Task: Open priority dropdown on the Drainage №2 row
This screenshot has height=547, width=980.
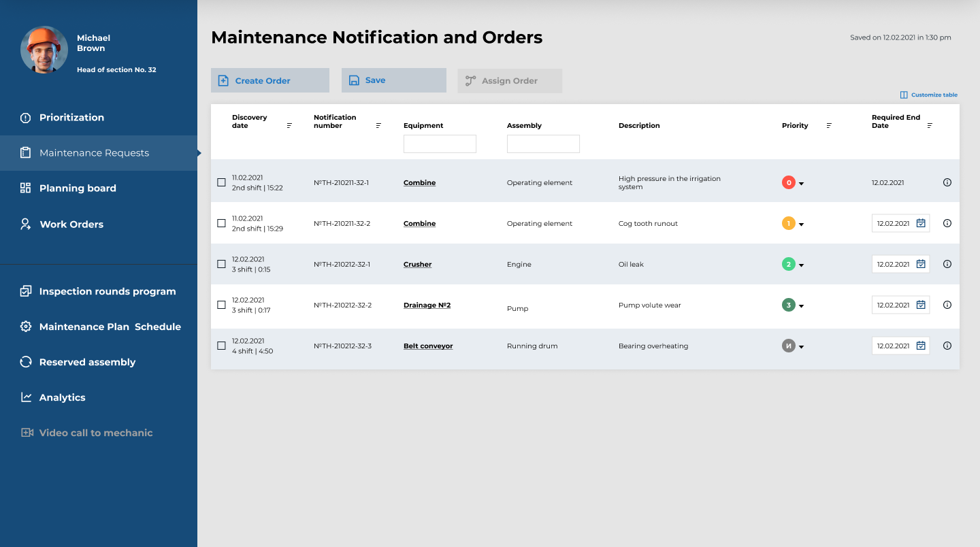Action: (801, 306)
